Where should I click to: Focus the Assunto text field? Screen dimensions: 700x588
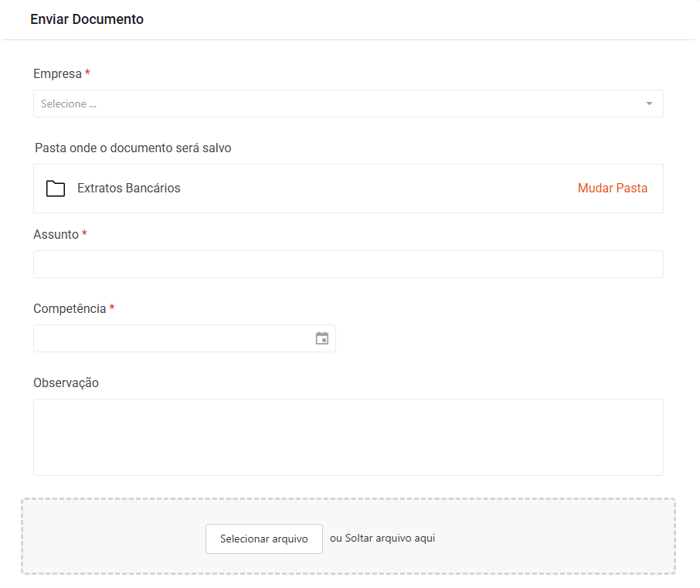coord(348,264)
